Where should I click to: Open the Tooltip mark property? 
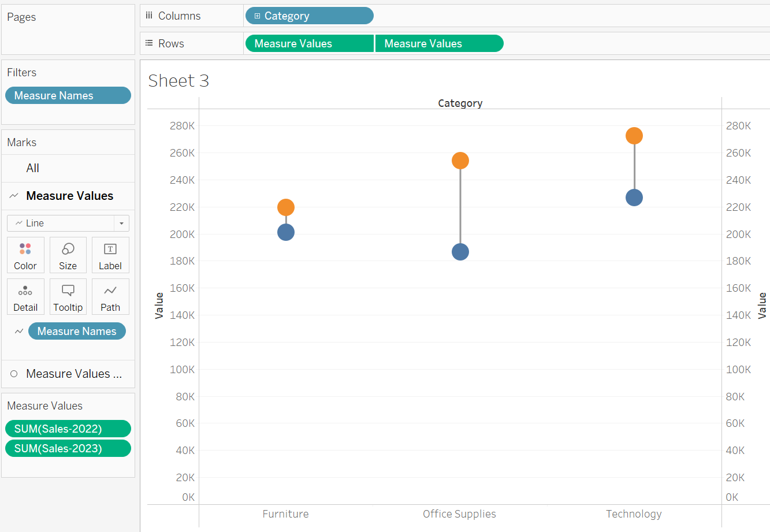tap(68, 296)
